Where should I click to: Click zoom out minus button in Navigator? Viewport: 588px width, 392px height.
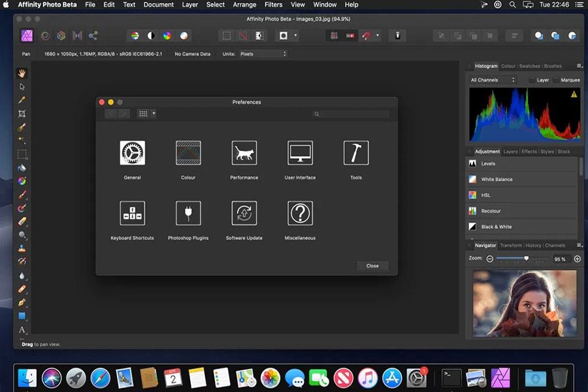point(490,259)
